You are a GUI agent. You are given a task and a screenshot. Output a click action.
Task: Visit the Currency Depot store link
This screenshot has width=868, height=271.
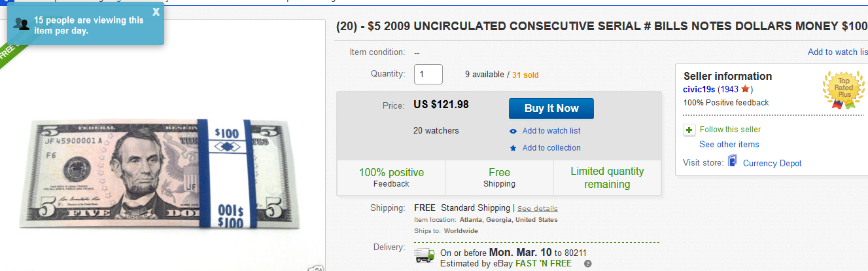pos(772,163)
